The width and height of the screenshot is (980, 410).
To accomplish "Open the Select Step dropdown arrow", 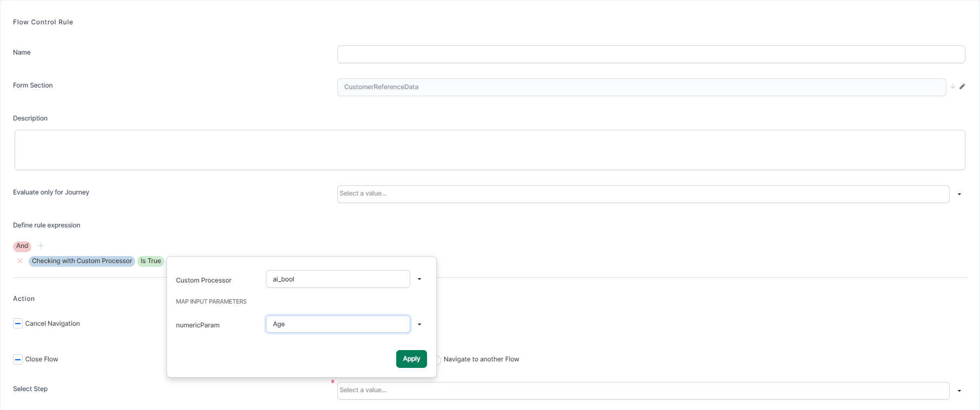I will point(959,391).
